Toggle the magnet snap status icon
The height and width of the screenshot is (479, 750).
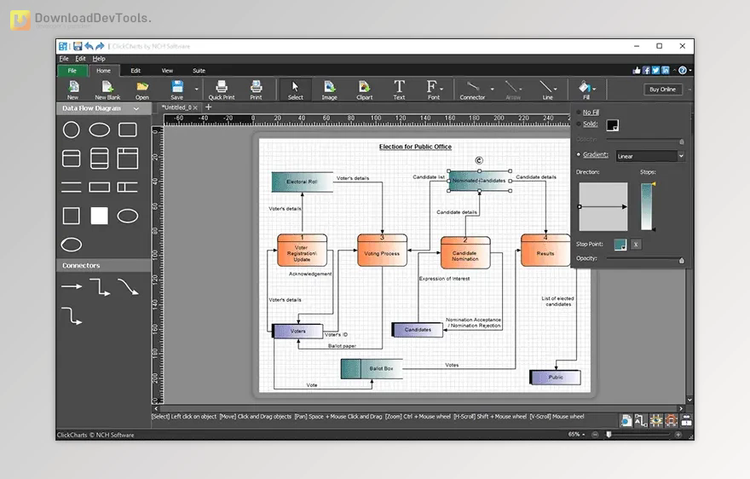coord(671,421)
